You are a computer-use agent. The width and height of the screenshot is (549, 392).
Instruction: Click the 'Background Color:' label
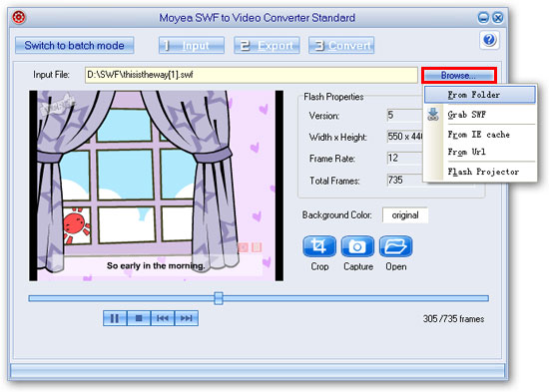point(336,214)
